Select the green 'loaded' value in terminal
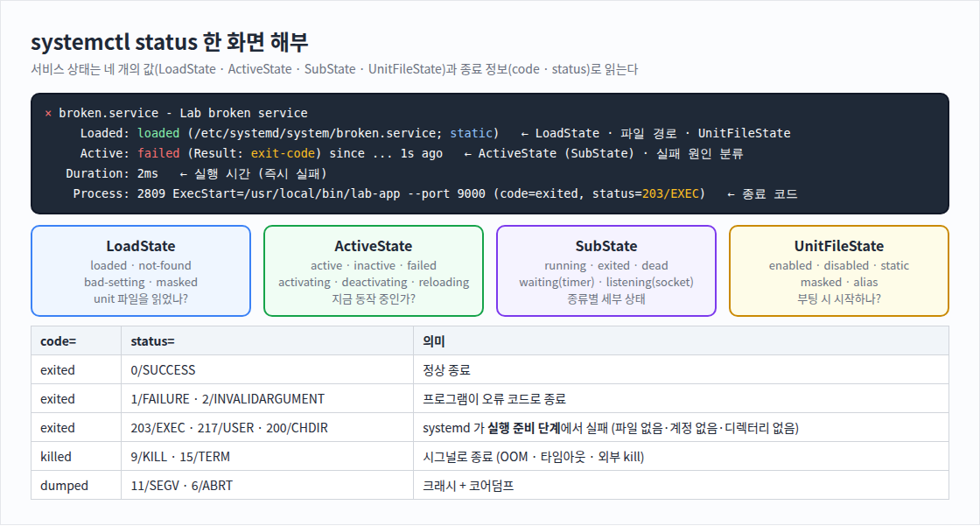The width and height of the screenshot is (980, 526). tap(158, 133)
